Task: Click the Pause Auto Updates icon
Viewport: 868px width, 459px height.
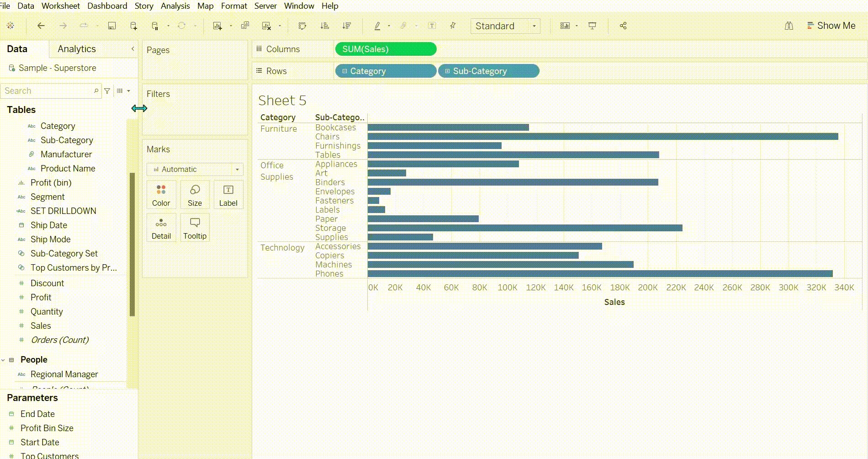Action: point(155,26)
